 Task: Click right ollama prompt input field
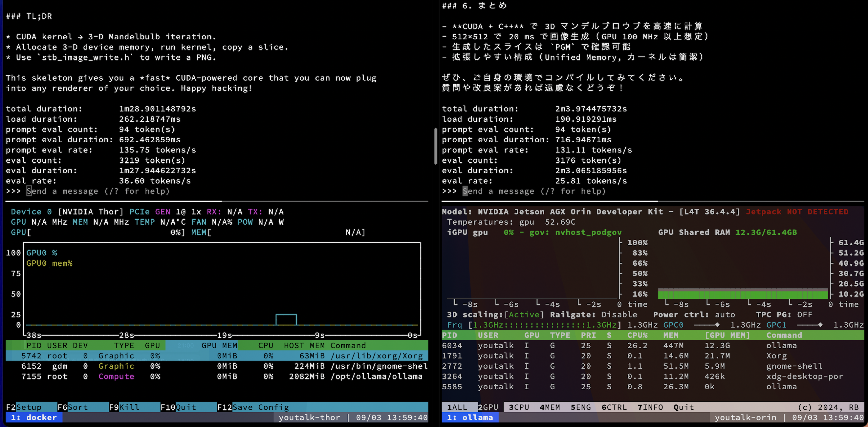coord(534,191)
